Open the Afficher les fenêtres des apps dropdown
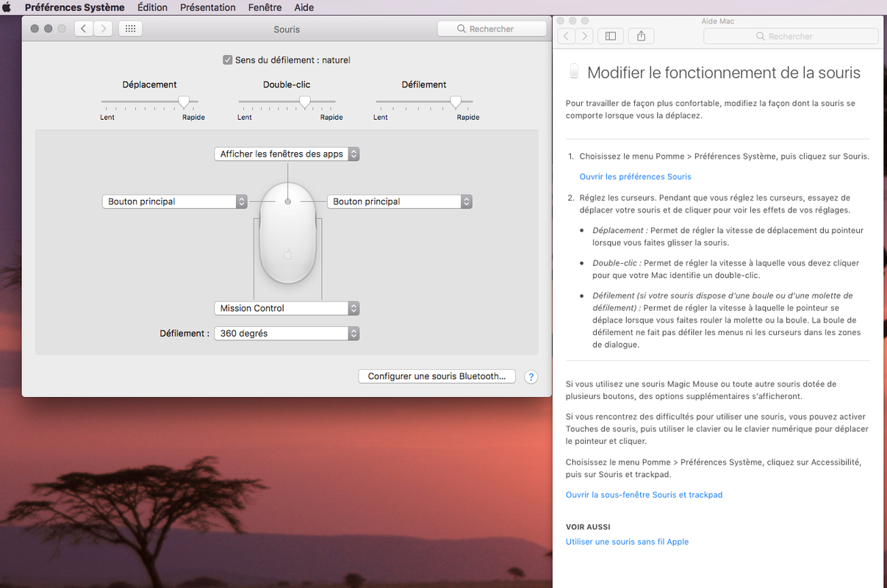The width and height of the screenshot is (887, 588). click(287, 154)
